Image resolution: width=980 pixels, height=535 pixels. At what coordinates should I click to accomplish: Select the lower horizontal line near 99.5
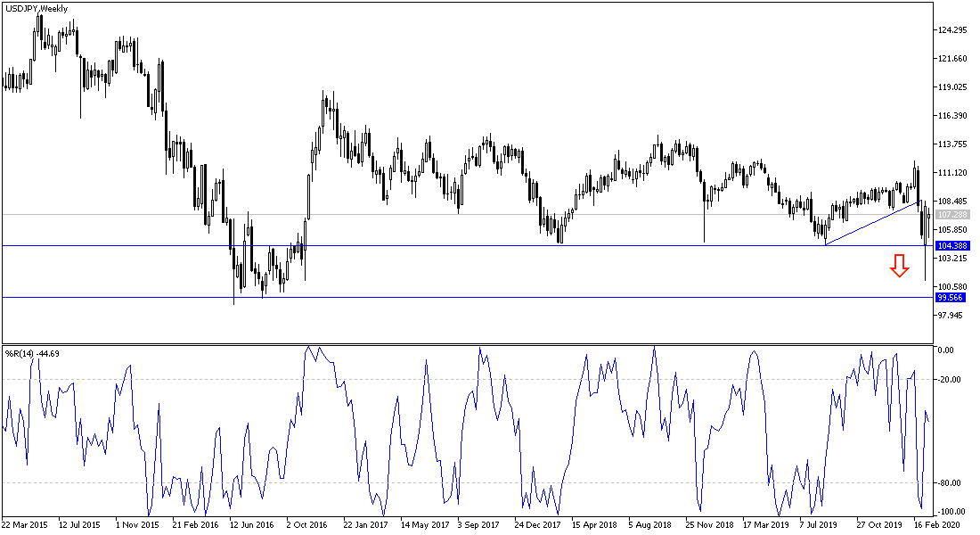click(445, 296)
